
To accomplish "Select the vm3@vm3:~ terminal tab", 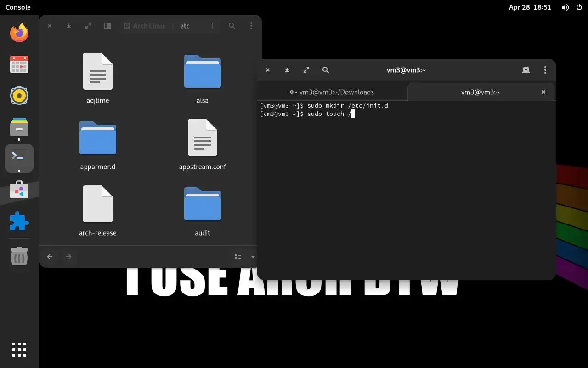I will point(480,92).
